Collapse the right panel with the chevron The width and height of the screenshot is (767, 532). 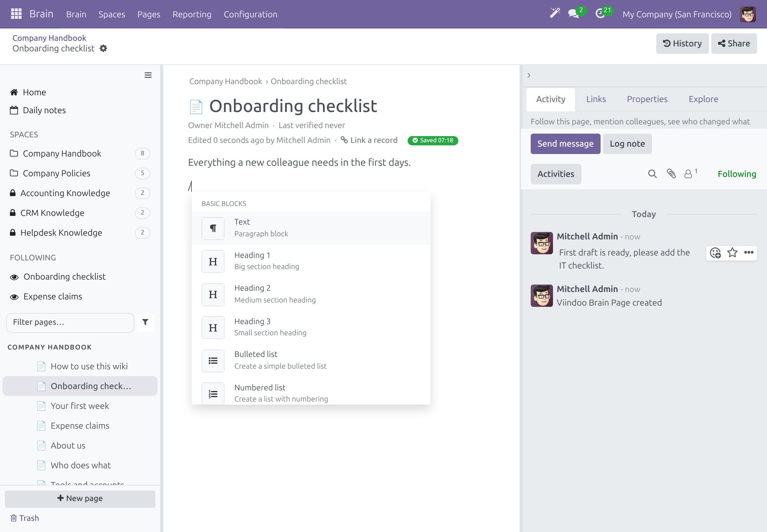[x=529, y=75]
